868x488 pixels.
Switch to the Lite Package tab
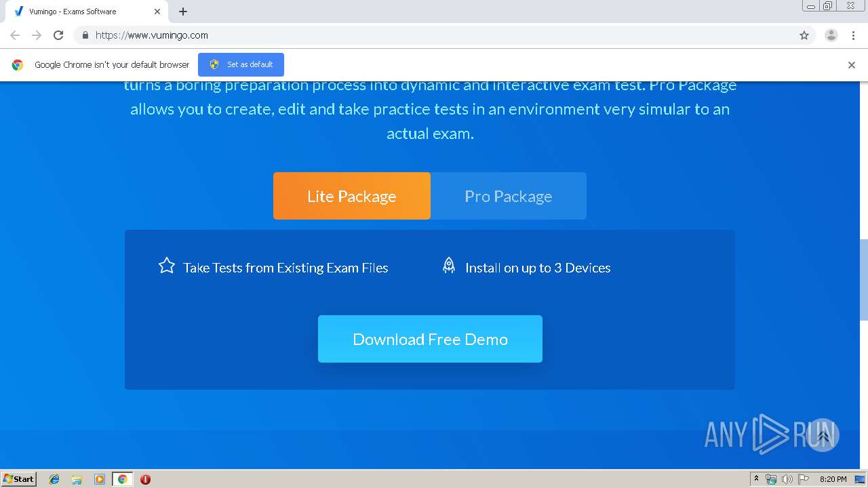click(x=351, y=196)
